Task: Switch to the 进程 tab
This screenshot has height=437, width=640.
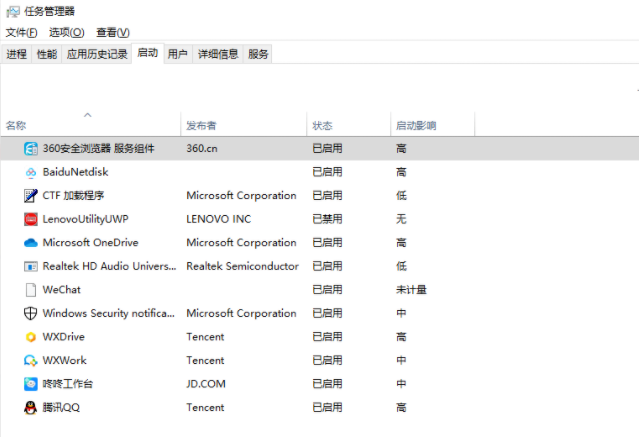Action: click(x=16, y=54)
